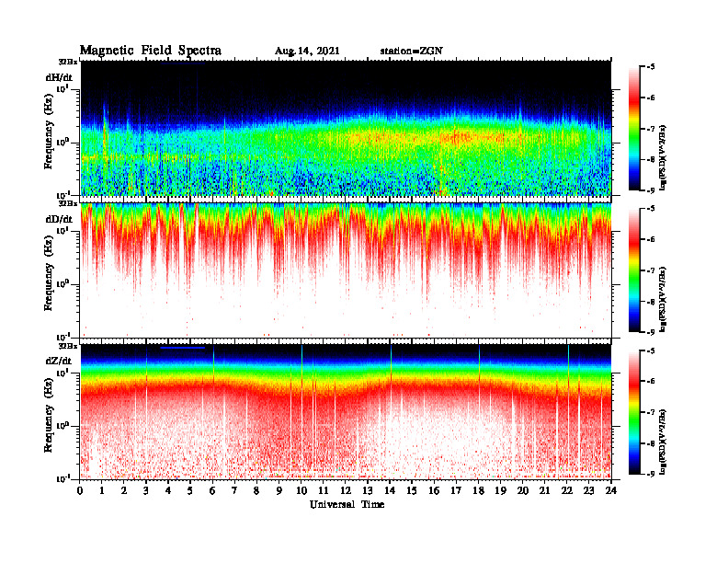
Task: Click hour tick label "7" on time axis
Action: point(234,491)
